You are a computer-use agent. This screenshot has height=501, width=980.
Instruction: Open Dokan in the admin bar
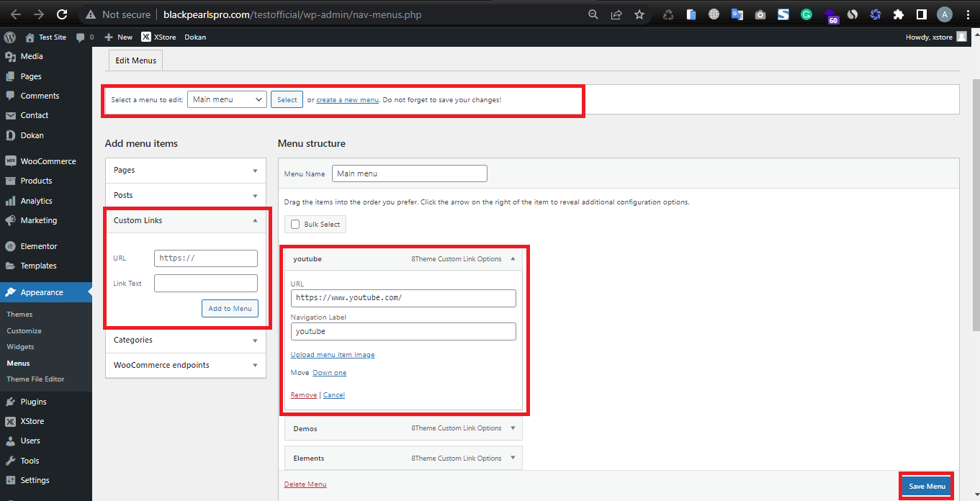[195, 37]
